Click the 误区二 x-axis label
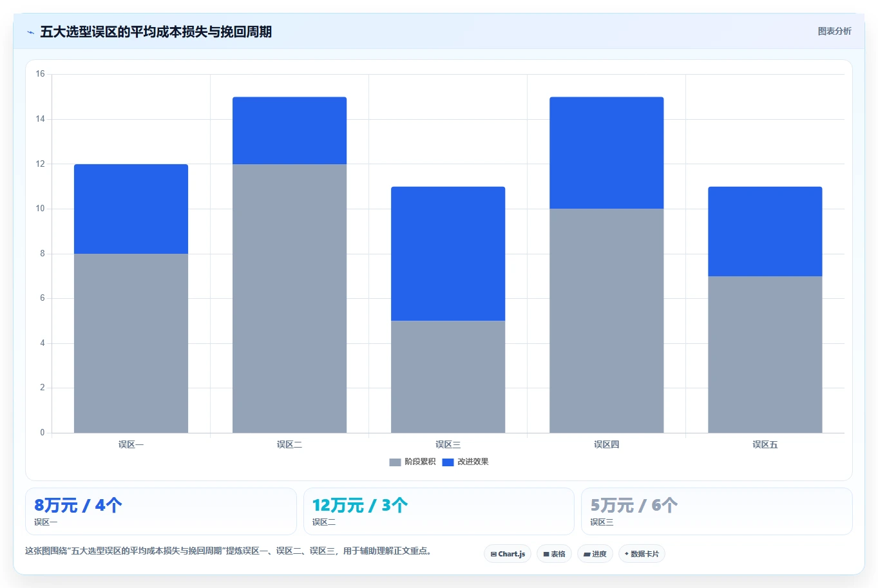This screenshot has width=878, height=588. coord(290,444)
